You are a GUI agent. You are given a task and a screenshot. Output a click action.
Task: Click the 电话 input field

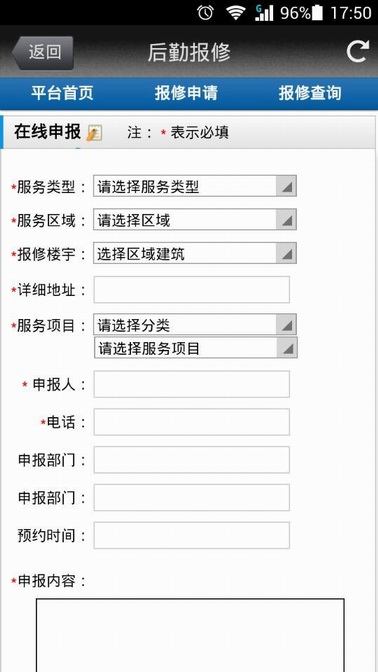[192, 422]
